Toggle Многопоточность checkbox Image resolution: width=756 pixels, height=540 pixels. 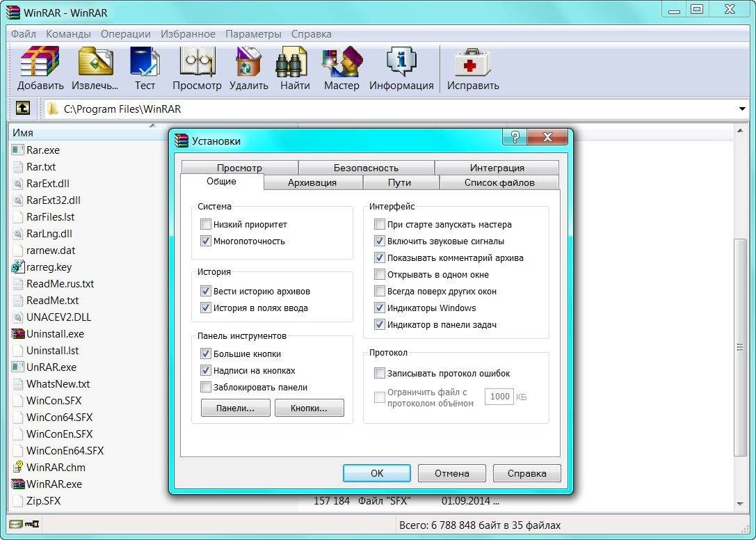tap(206, 241)
